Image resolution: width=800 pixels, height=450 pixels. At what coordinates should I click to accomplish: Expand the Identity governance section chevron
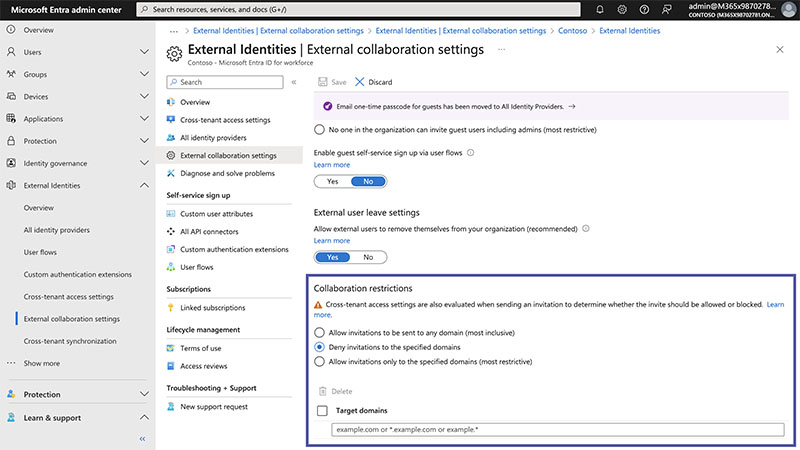pos(144,163)
